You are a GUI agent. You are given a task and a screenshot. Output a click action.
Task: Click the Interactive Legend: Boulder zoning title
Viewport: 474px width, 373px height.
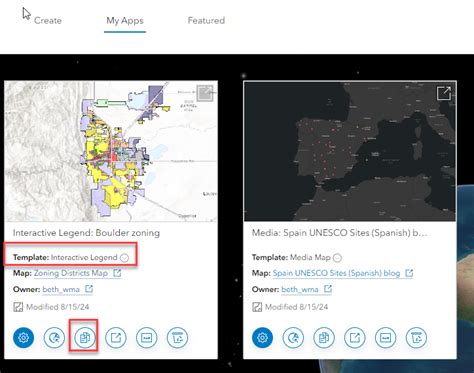click(86, 233)
